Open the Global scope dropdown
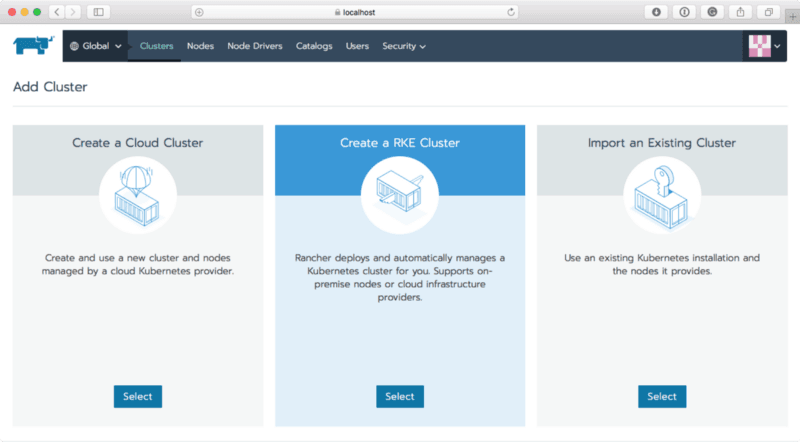800x442 pixels. pyautogui.click(x=95, y=46)
